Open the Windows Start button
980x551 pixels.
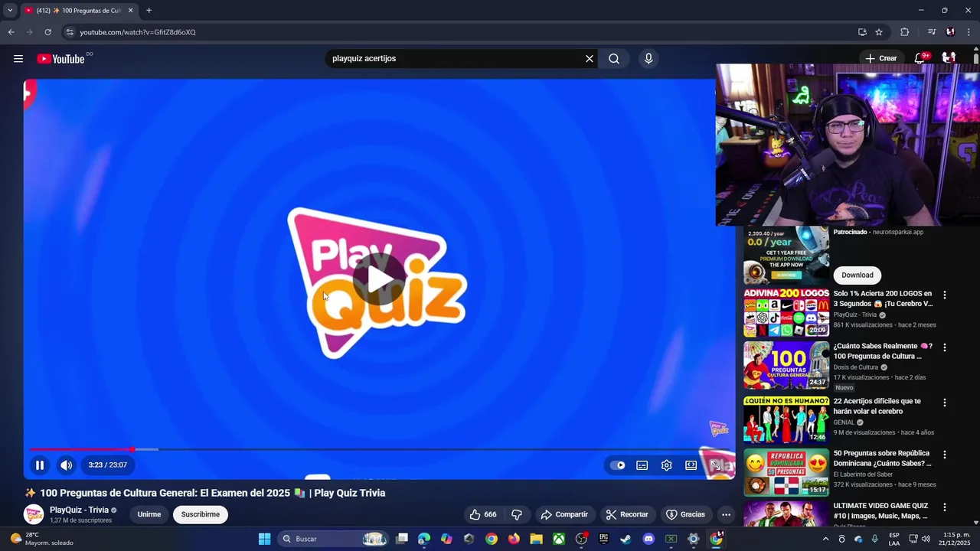[x=264, y=539]
